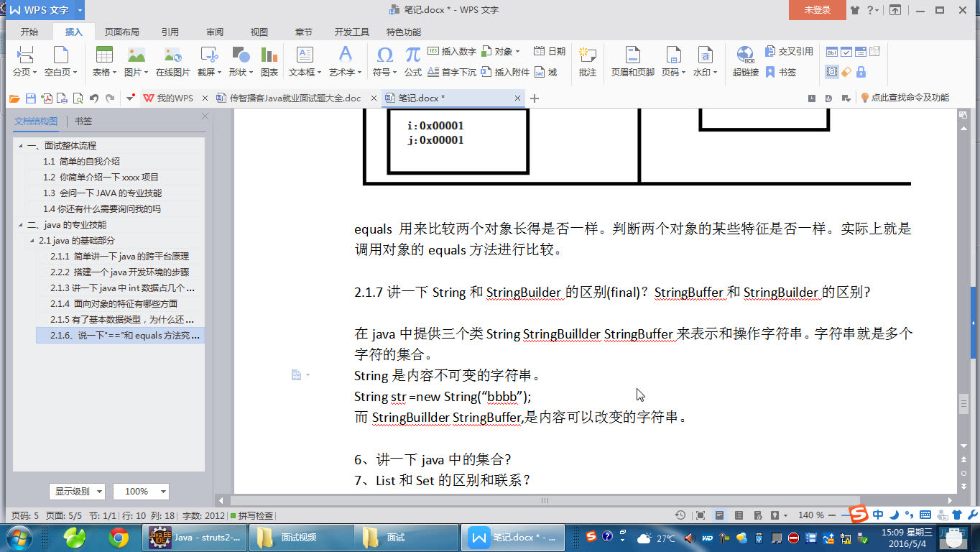Click the 140 % zoom level in status bar
Image resolution: width=980 pixels, height=552 pixels.
coord(810,515)
